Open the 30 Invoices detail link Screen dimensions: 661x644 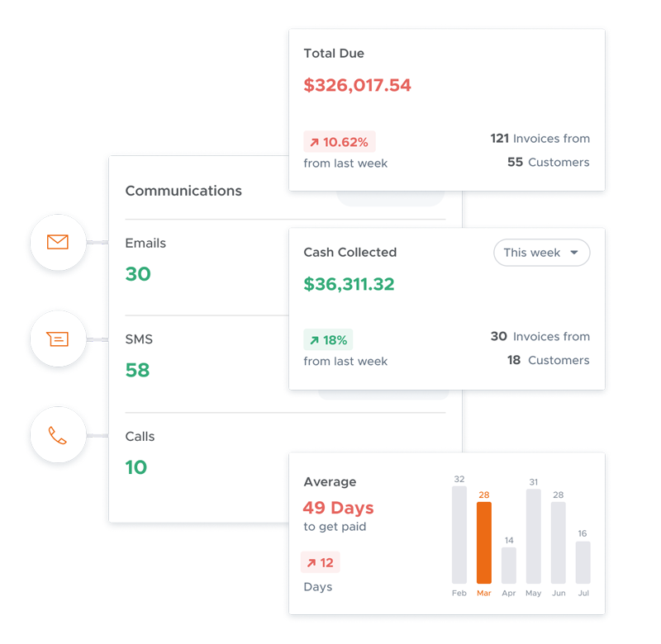pyautogui.click(x=540, y=336)
